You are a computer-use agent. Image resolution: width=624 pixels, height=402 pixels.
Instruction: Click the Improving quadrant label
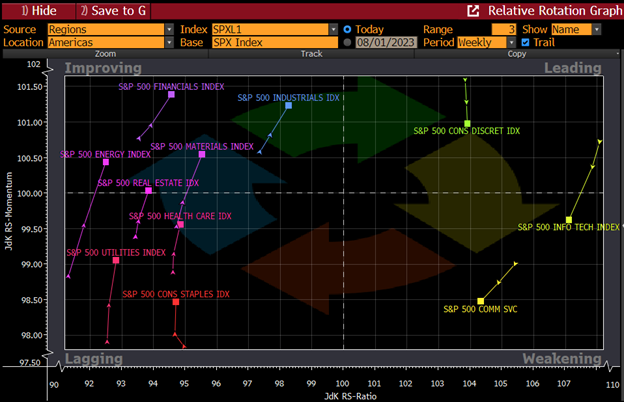103,68
